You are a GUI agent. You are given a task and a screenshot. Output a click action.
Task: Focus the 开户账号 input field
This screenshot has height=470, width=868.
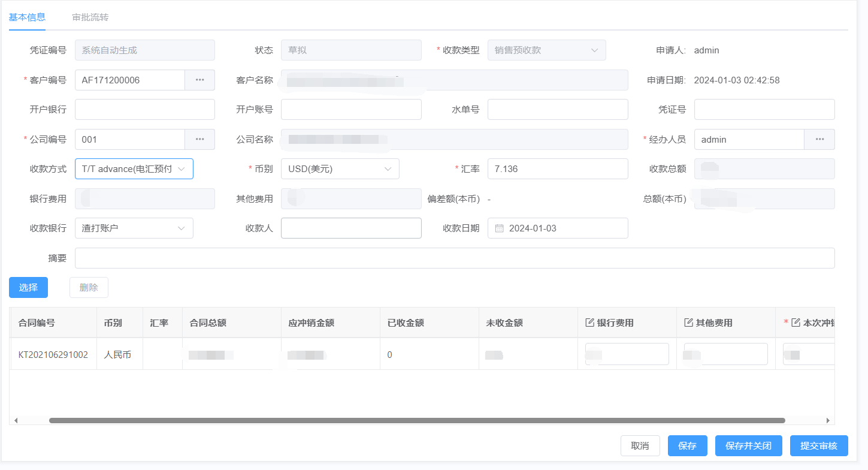[x=351, y=110]
